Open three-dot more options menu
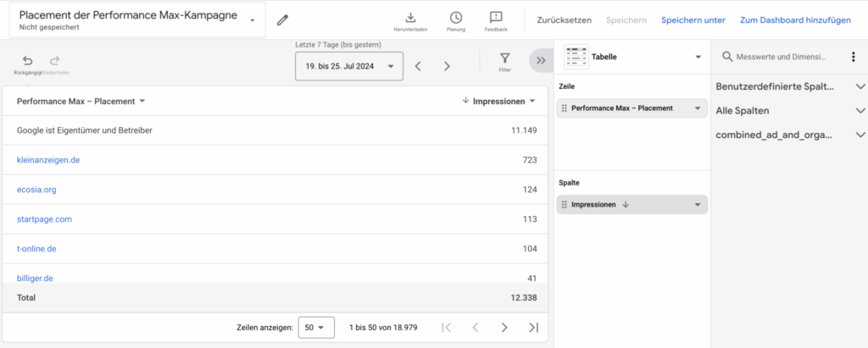Image resolution: width=868 pixels, height=348 pixels. click(x=853, y=57)
